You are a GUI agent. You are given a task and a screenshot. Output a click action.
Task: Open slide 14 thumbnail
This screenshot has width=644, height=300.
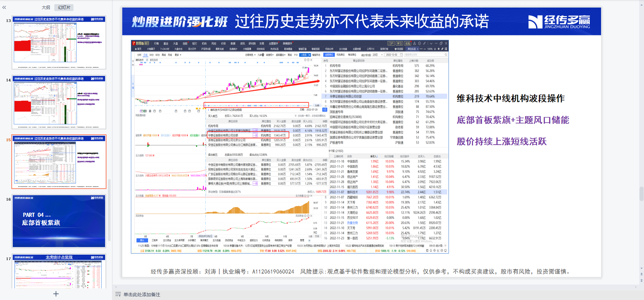point(59,102)
